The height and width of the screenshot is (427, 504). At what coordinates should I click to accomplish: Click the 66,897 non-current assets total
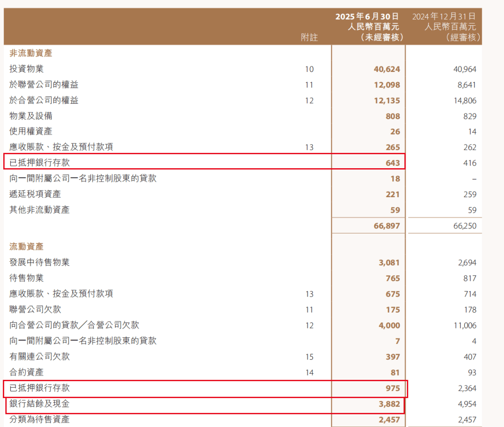coord(387,226)
